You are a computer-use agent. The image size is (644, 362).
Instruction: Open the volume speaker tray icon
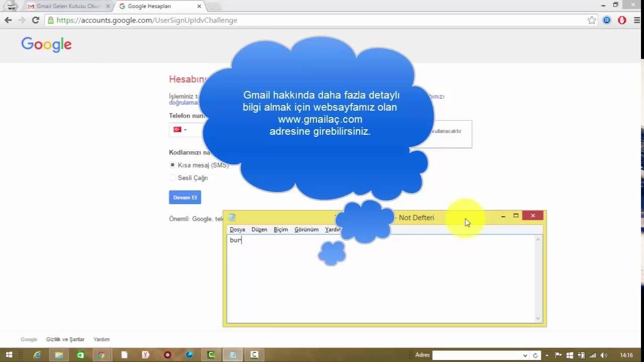(x=603, y=355)
